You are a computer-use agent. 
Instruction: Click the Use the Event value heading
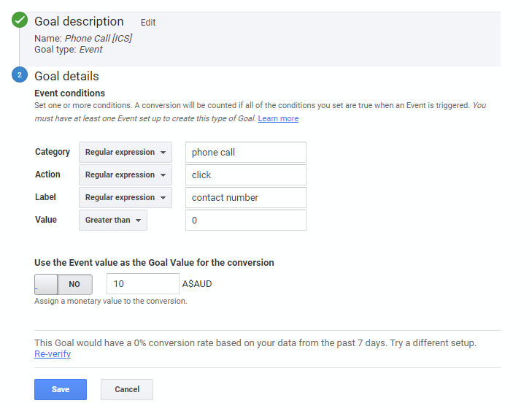pyautogui.click(x=154, y=262)
